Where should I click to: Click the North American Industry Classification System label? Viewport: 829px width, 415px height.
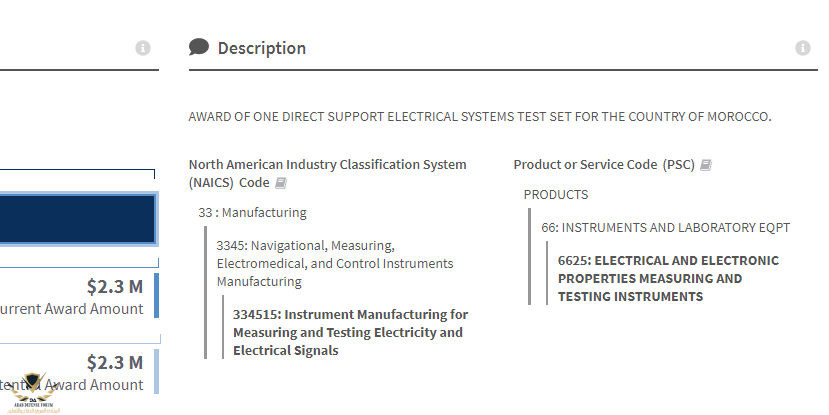[x=327, y=164]
